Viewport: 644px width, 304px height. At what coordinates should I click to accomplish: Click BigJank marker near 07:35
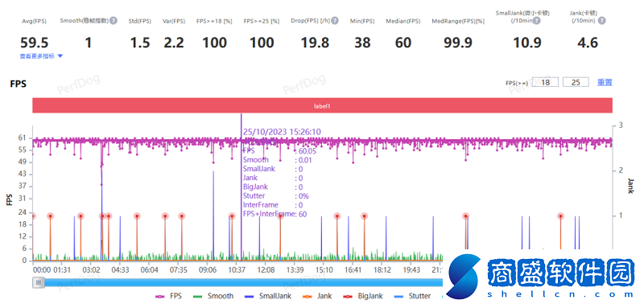(182, 216)
